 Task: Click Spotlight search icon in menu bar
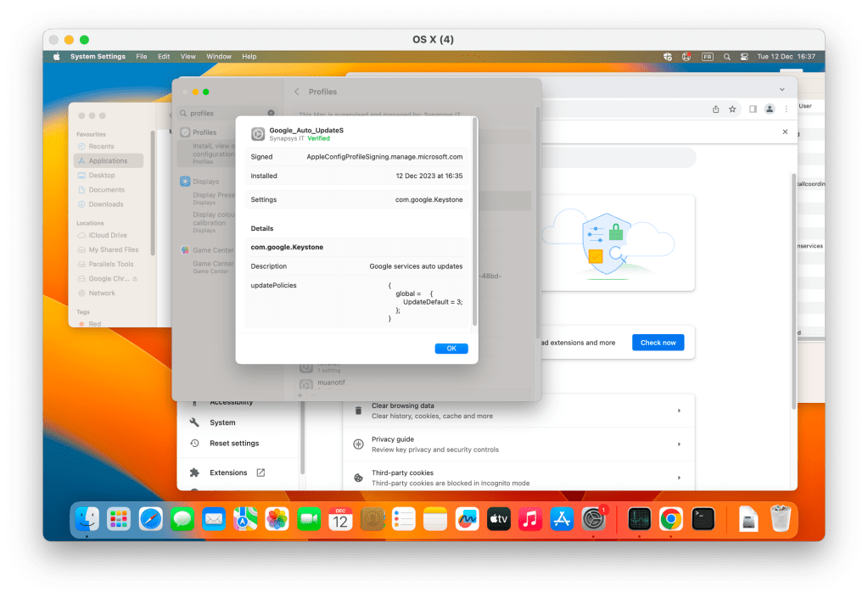(x=726, y=57)
